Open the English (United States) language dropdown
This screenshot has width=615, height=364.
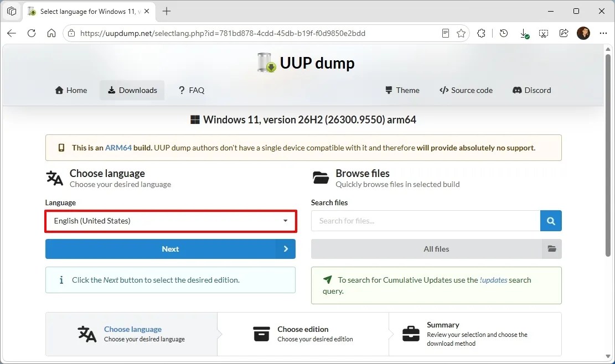point(170,221)
